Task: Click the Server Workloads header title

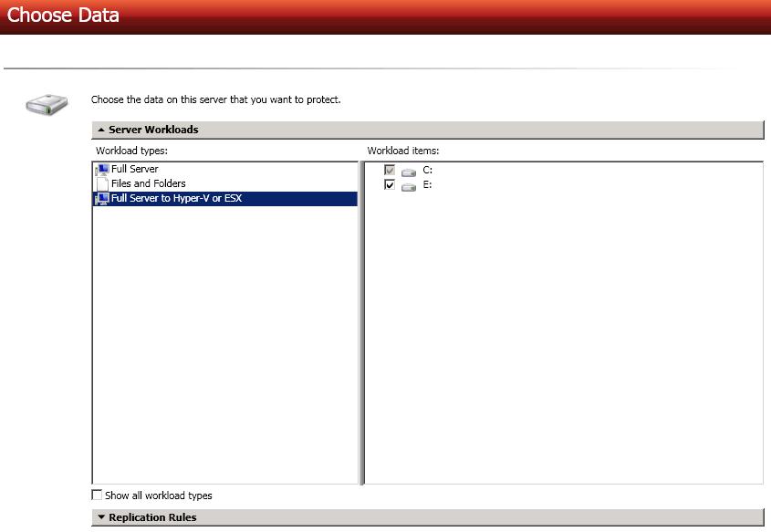Action: click(153, 130)
